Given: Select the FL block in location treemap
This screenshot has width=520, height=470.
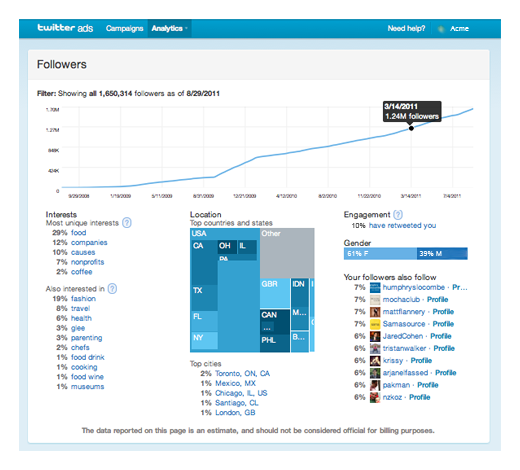Looking at the screenshot, I should pyautogui.click(x=204, y=321).
